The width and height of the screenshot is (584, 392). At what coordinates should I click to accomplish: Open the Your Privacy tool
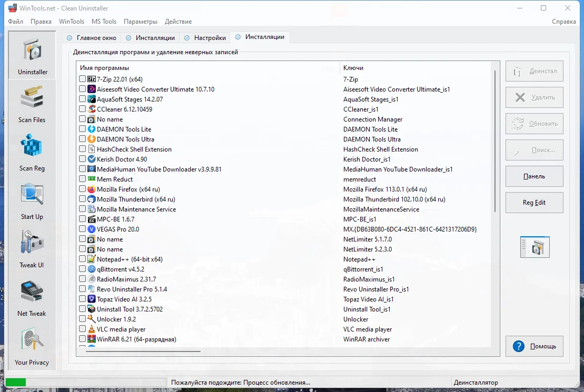(32, 346)
